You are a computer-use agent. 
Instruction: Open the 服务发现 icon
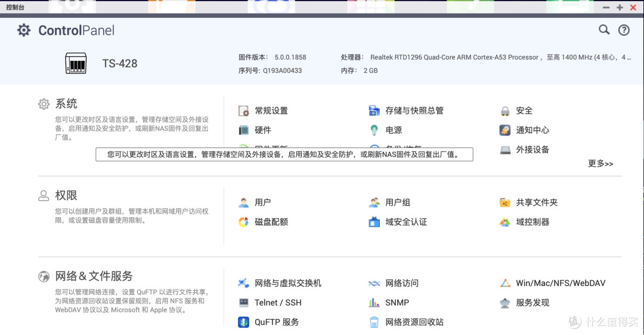[x=505, y=303]
